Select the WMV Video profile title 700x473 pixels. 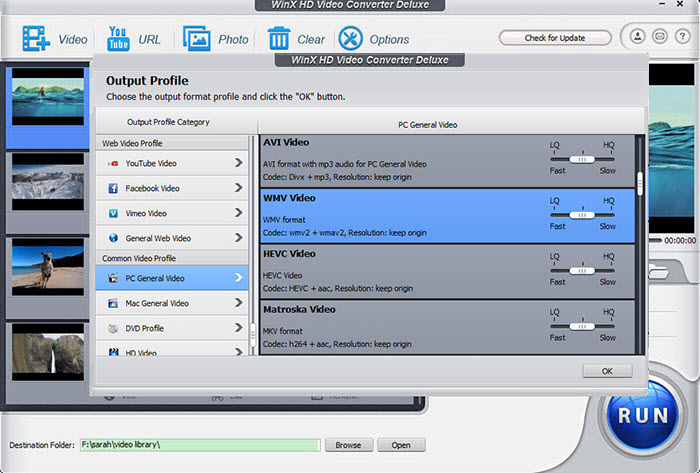289,198
